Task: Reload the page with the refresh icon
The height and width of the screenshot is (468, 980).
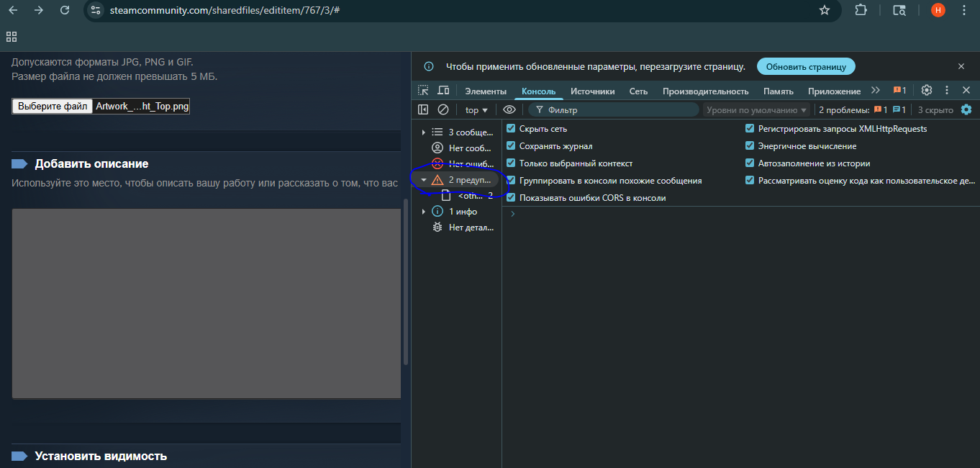Action: point(65,10)
